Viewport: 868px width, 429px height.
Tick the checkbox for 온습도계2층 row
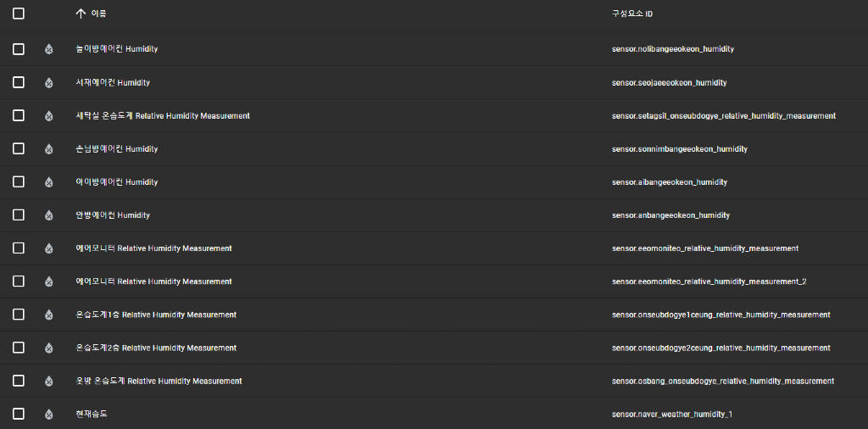coord(19,348)
